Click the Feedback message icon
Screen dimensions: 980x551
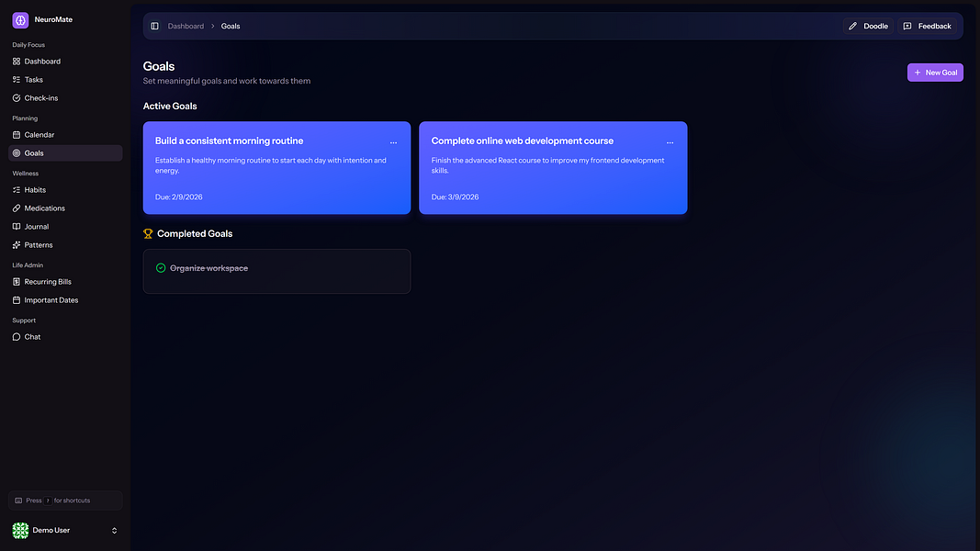pos(907,27)
